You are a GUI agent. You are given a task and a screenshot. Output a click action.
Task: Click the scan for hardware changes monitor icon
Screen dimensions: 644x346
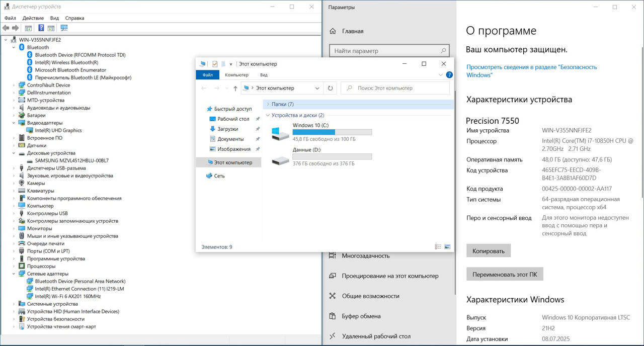tap(64, 28)
